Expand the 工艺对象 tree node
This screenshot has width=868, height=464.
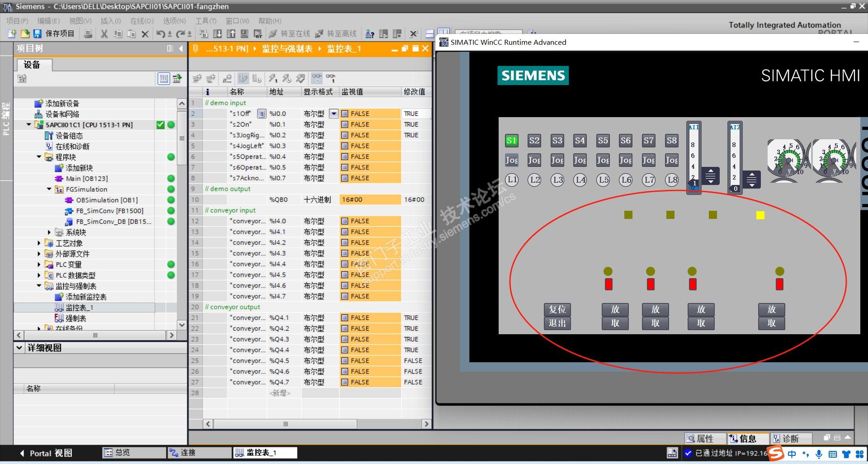39,243
